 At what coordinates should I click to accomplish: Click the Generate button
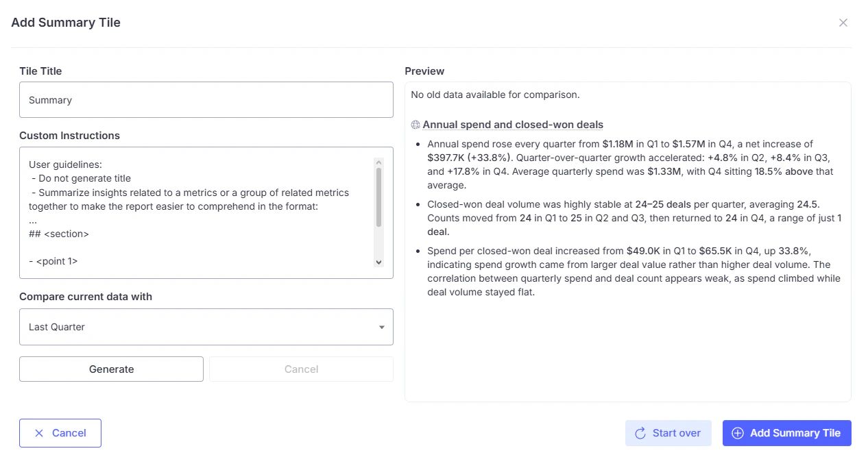[x=111, y=369]
